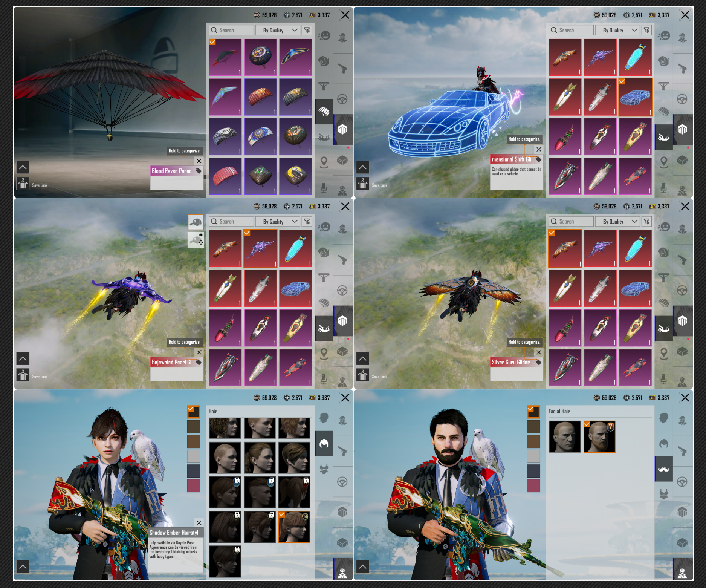Pick the gray hair color swatch in Hair panel
Viewport: 706px width, 588px height.
coord(194,456)
